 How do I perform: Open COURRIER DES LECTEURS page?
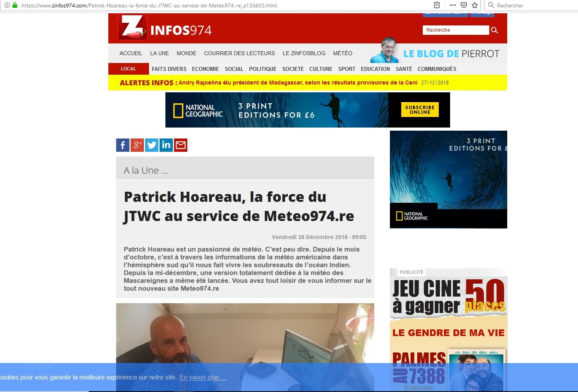click(239, 53)
